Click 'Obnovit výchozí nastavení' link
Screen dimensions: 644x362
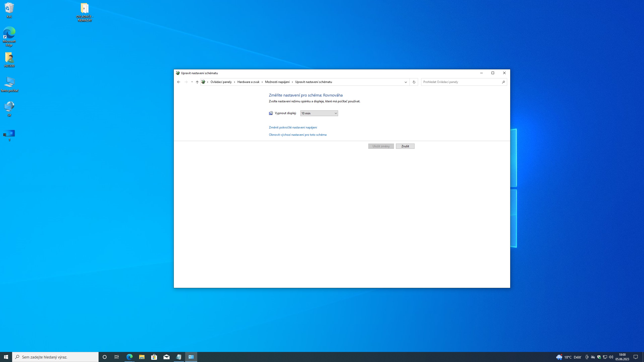click(298, 135)
